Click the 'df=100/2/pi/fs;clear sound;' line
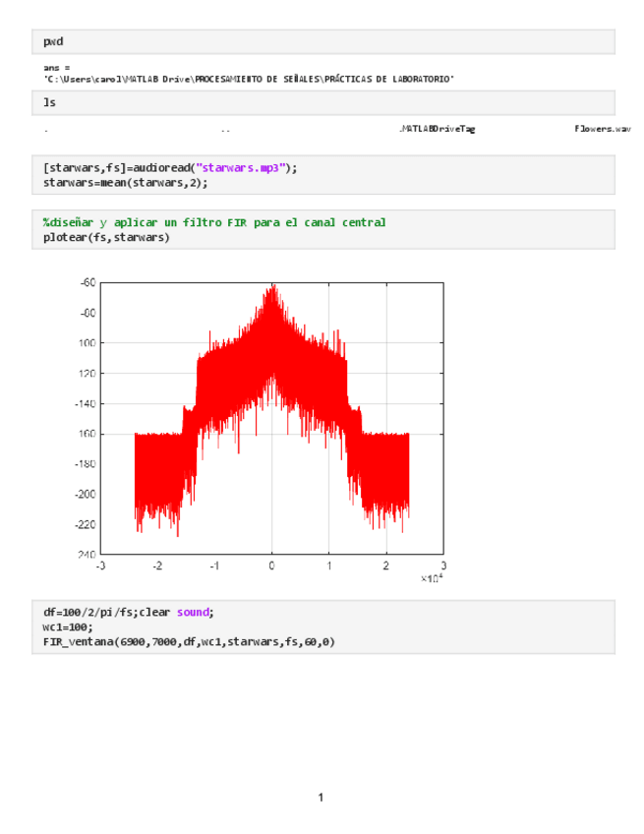 (128, 612)
